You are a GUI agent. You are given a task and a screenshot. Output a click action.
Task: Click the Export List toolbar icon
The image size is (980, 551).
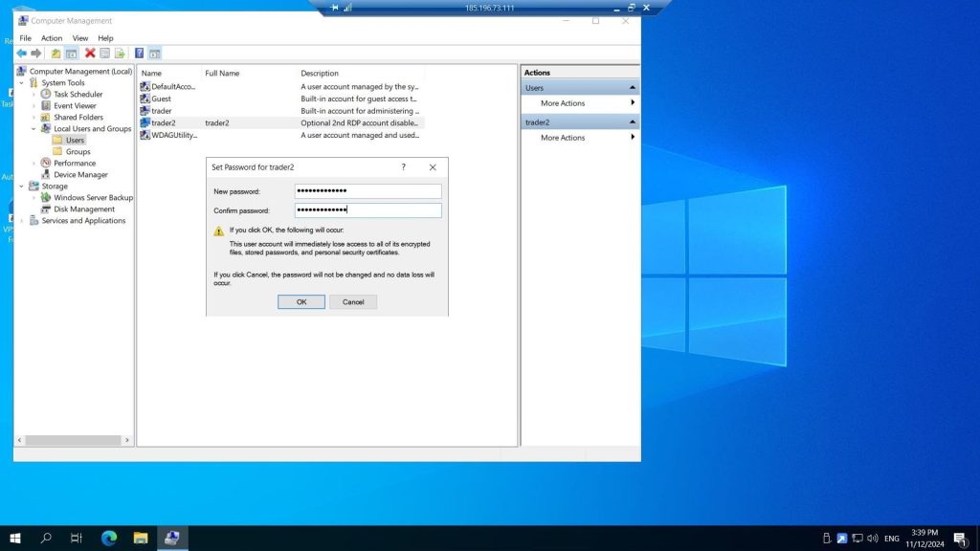pyautogui.click(x=120, y=54)
